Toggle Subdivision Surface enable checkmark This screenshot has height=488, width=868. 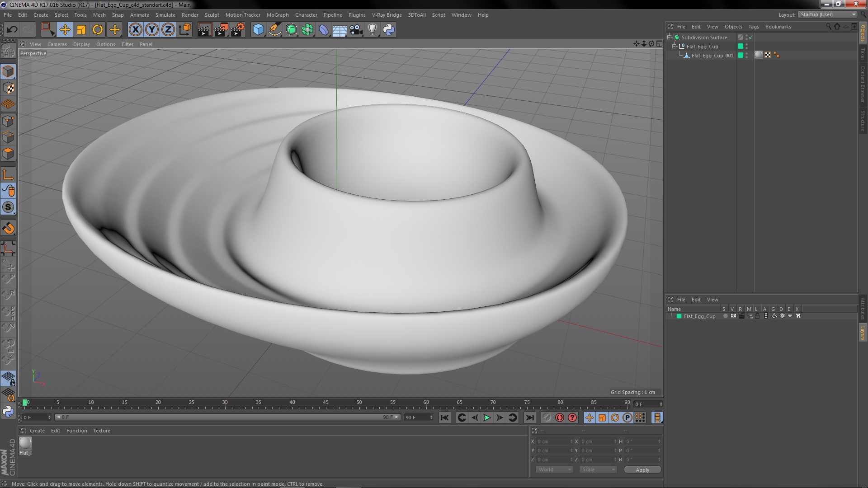click(751, 38)
